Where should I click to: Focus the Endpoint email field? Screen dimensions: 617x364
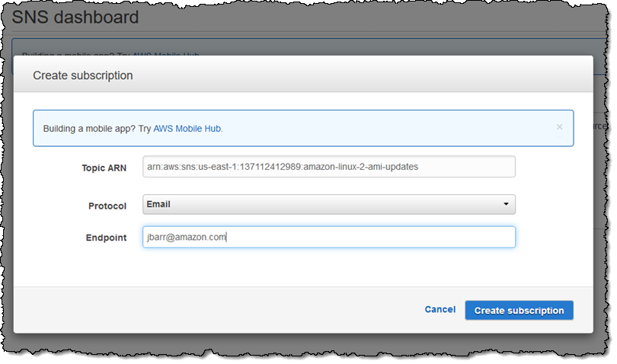click(328, 238)
